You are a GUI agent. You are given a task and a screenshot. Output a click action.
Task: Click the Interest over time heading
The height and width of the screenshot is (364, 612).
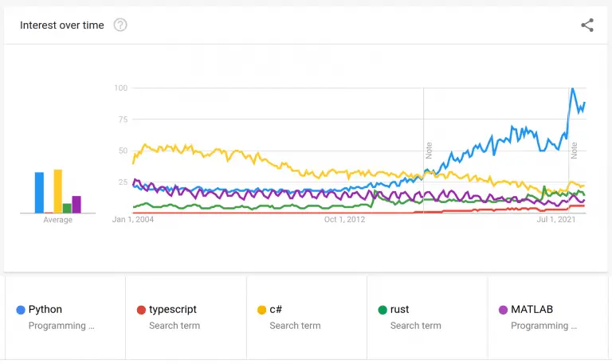[62, 25]
